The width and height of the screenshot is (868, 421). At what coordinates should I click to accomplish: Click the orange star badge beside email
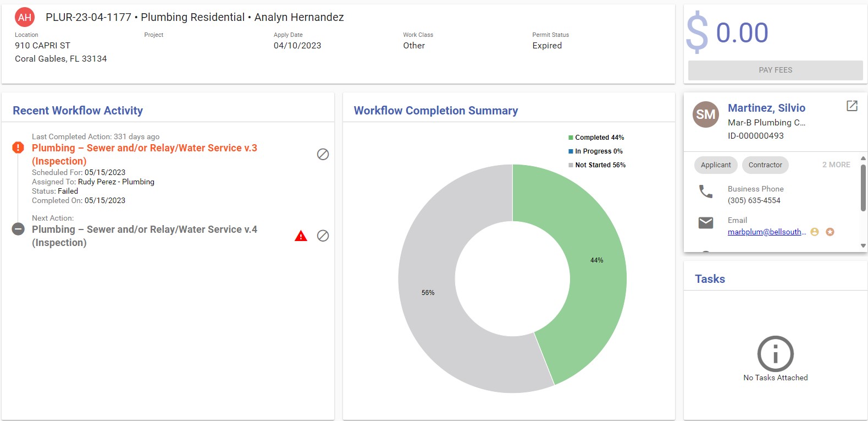[x=830, y=232]
